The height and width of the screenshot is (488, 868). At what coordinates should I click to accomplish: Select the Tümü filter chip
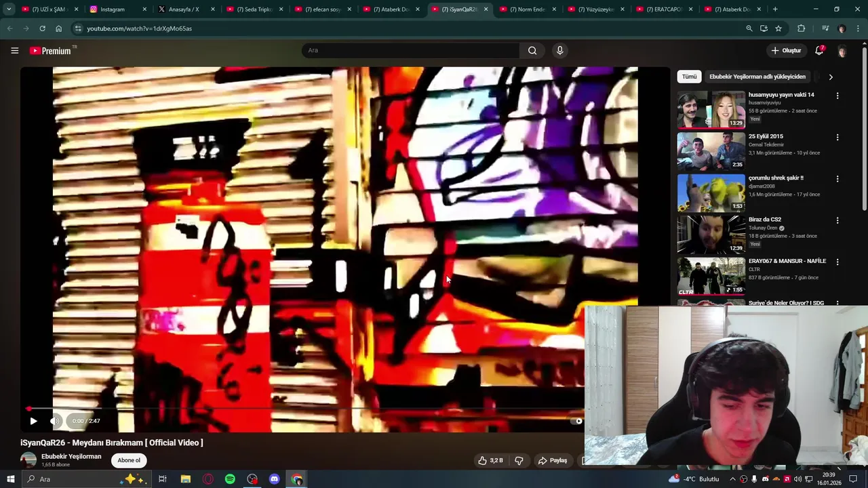tap(689, 77)
